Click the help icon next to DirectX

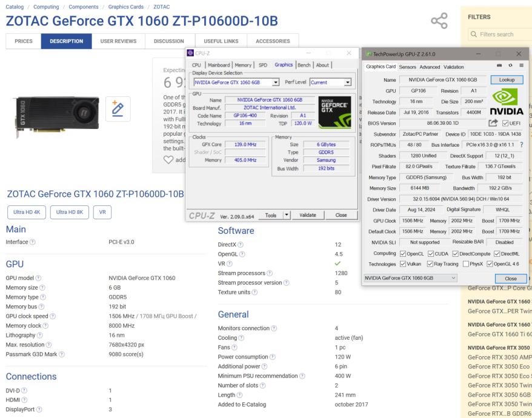(x=240, y=244)
